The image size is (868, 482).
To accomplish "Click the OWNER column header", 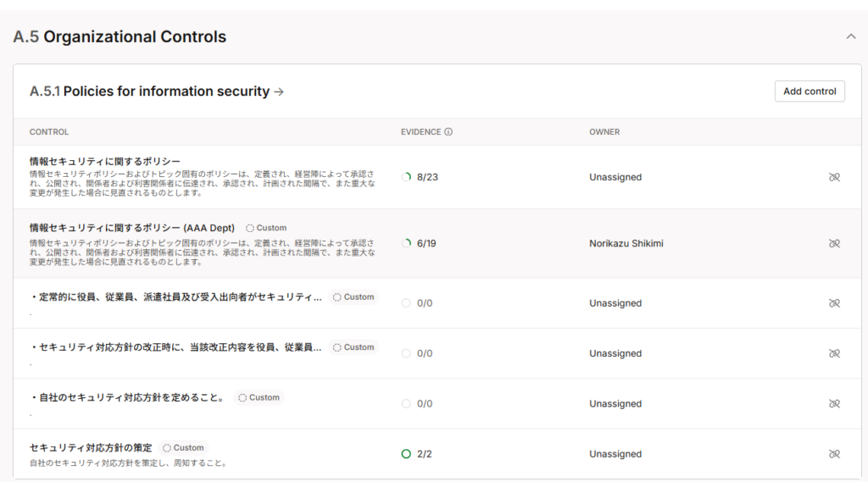I will [x=604, y=132].
